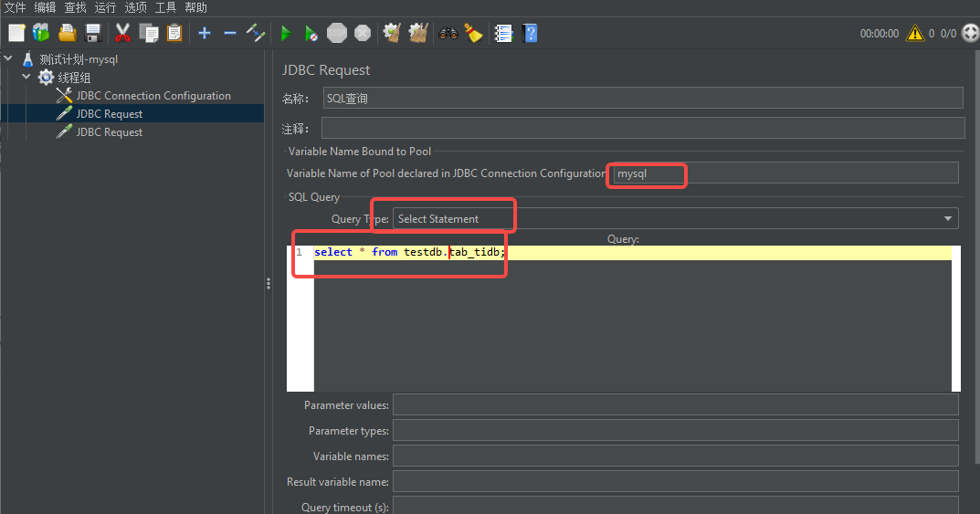980x514 pixels.
Task: Open the Function Helper list icon
Action: coord(503,33)
